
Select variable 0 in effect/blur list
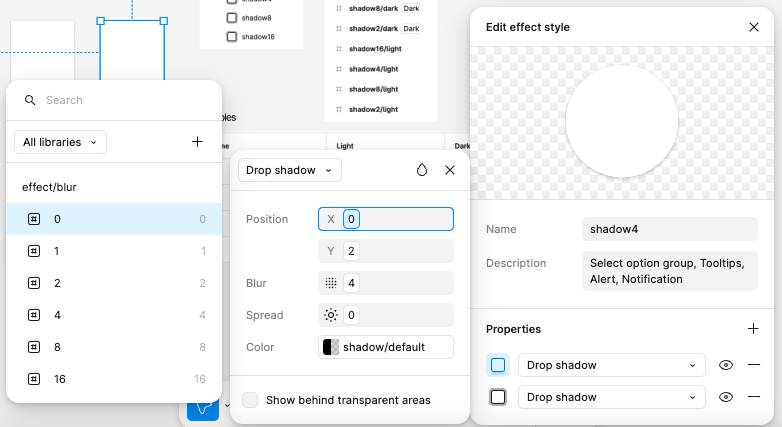[x=114, y=219]
